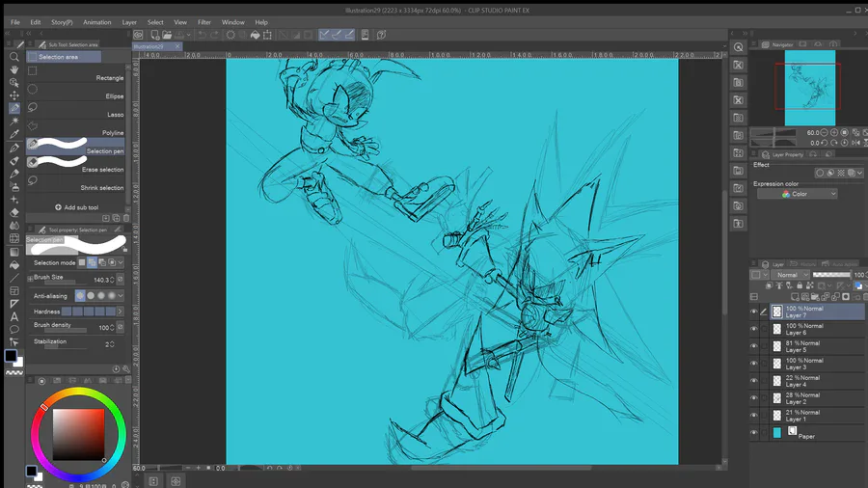Click the wrench sub tool detail icon
This screenshot has height=488, width=868.
click(x=125, y=369)
